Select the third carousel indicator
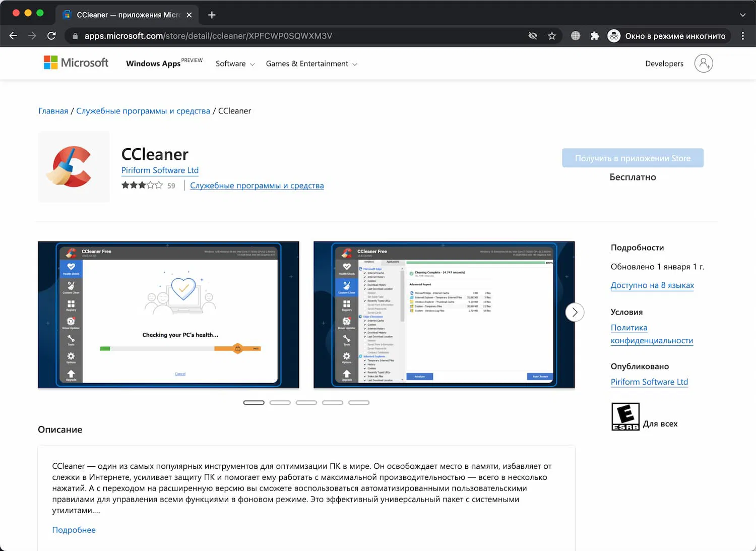The image size is (756, 551). click(x=306, y=402)
